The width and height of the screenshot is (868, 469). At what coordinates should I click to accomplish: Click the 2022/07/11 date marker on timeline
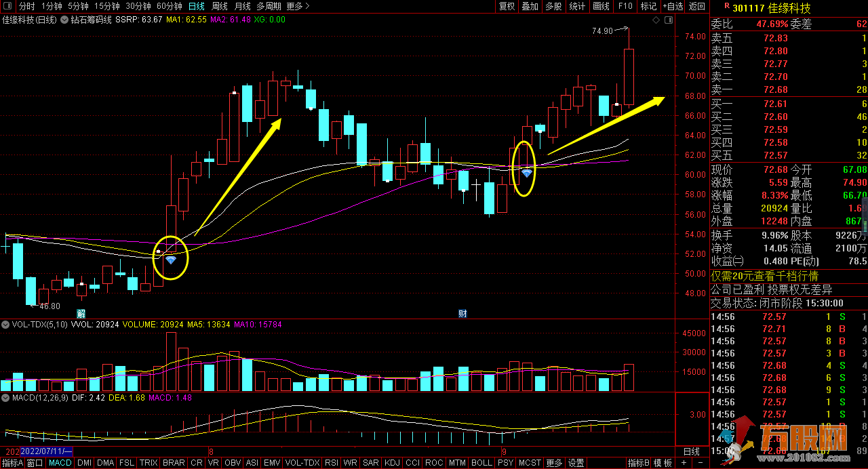46,451
